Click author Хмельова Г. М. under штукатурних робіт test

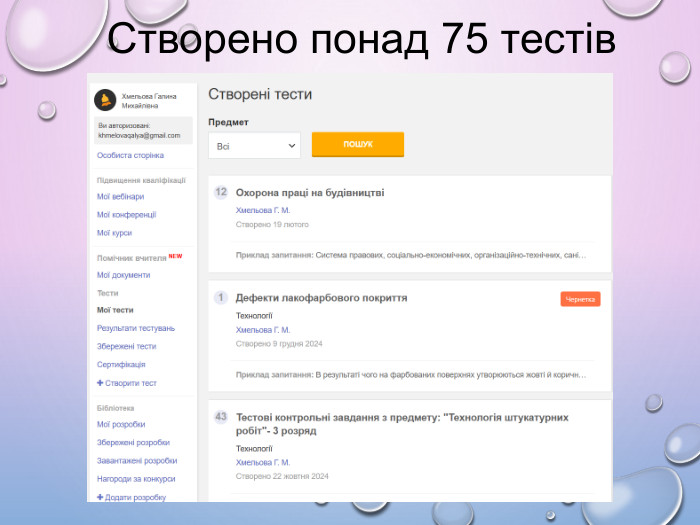click(263, 462)
